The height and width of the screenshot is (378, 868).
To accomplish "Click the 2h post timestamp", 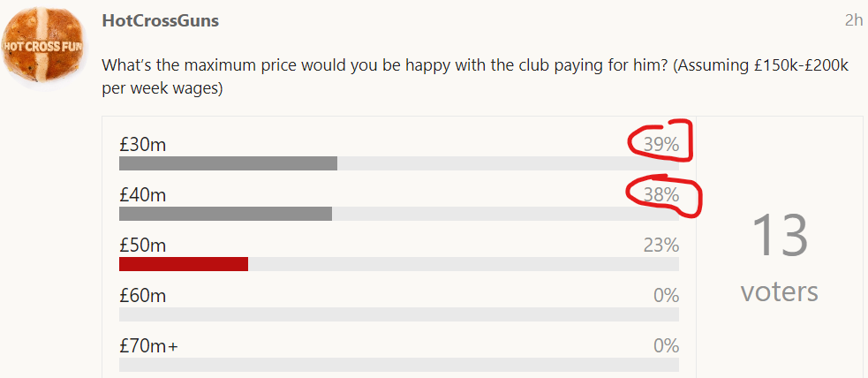I will click(854, 20).
